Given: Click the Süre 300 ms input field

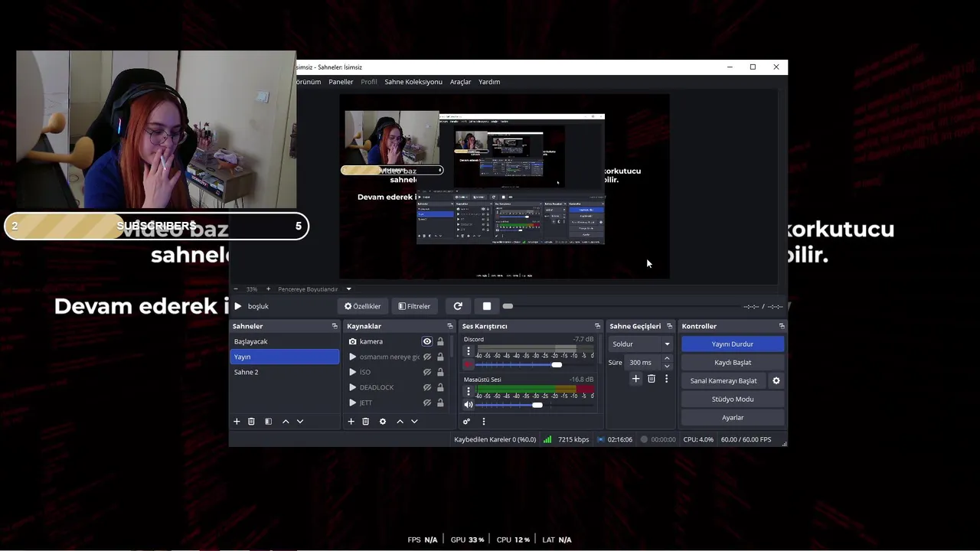Looking at the screenshot, I should (x=643, y=363).
